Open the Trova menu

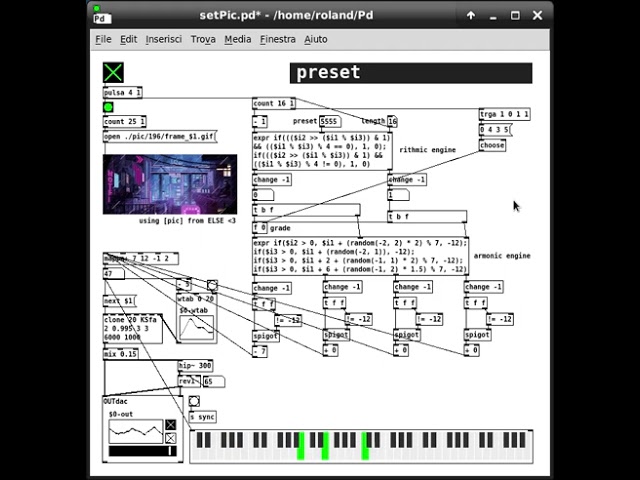pyautogui.click(x=203, y=39)
